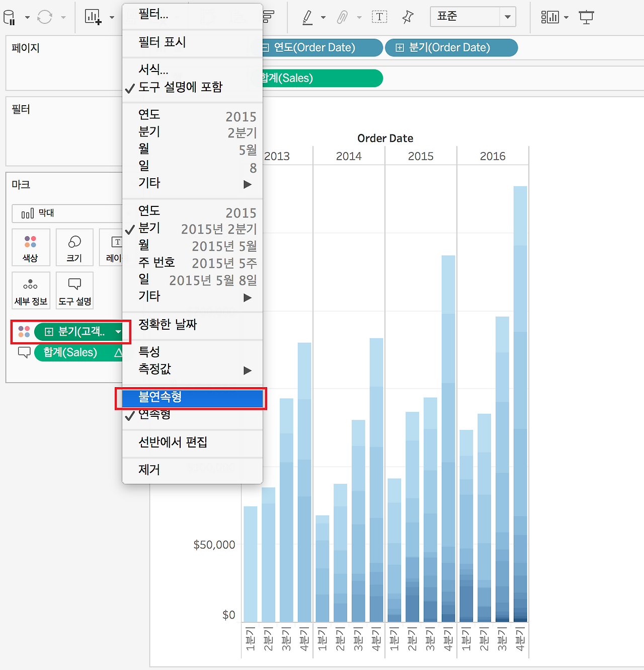Click the 2016 column header
This screenshot has height=670, width=644.
[x=493, y=156]
